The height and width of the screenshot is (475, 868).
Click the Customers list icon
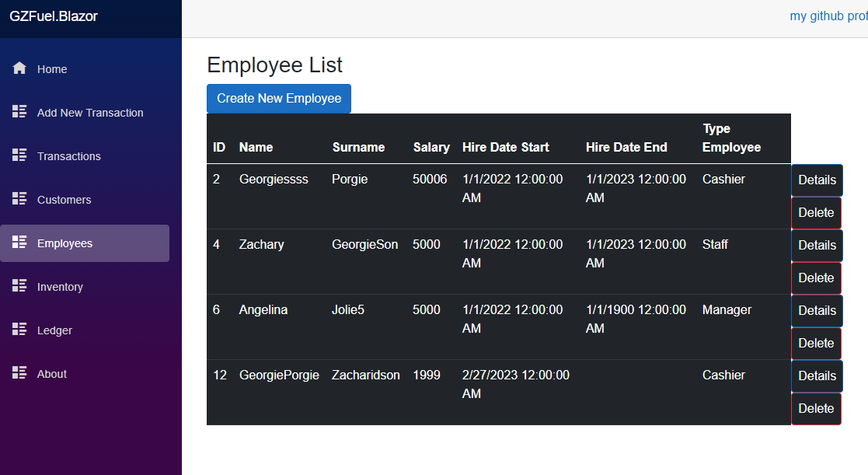[x=19, y=198]
